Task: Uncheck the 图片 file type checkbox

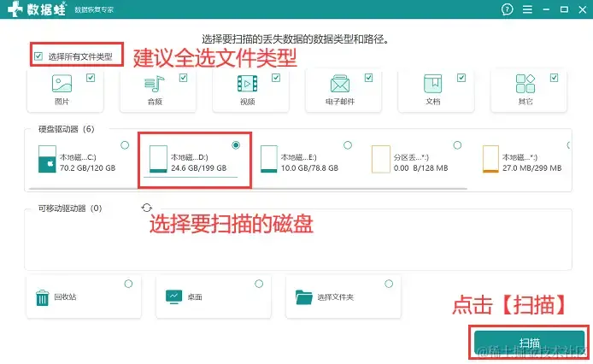Action: [x=91, y=78]
